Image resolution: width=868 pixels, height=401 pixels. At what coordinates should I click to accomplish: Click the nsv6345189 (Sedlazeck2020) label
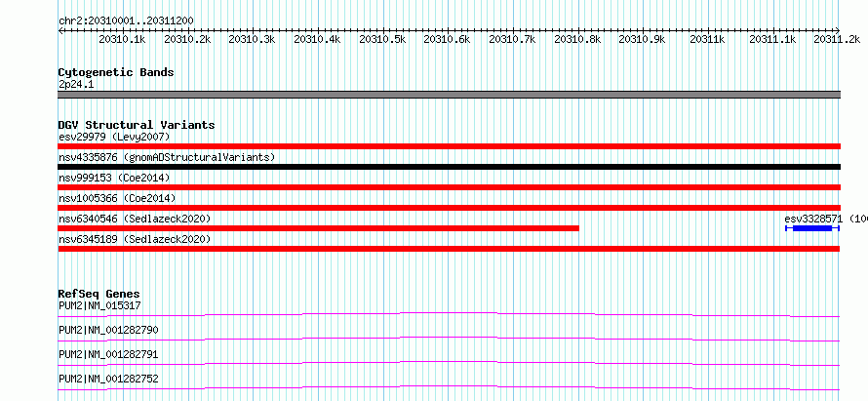click(135, 239)
